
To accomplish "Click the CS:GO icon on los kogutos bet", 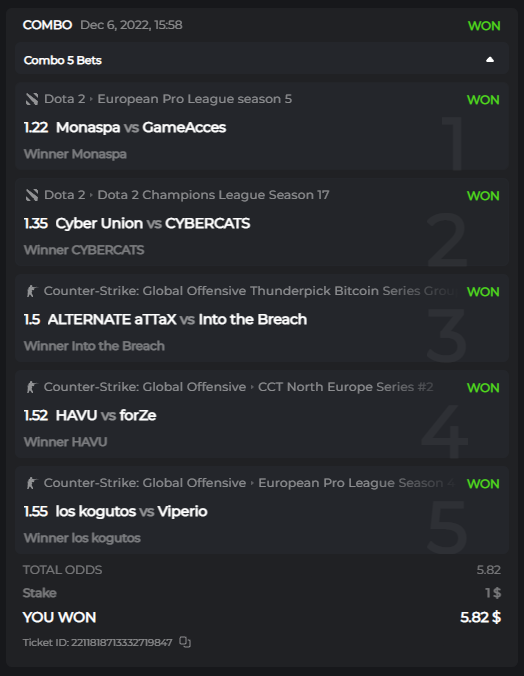I will point(31,483).
